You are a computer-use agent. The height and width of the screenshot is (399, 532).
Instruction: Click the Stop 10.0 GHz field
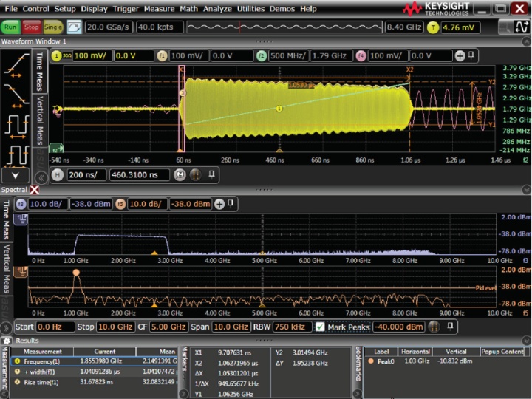116,327
